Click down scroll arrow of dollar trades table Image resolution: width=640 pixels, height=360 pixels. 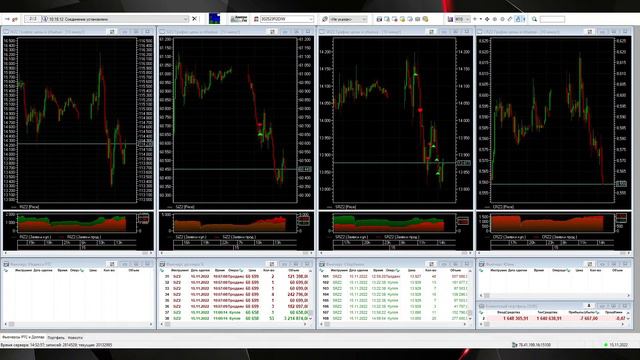point(311,318)
